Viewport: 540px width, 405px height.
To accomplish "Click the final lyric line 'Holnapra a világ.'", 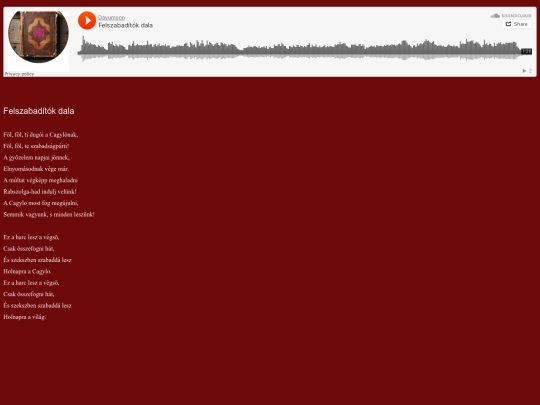I will (x=24, y=317).
